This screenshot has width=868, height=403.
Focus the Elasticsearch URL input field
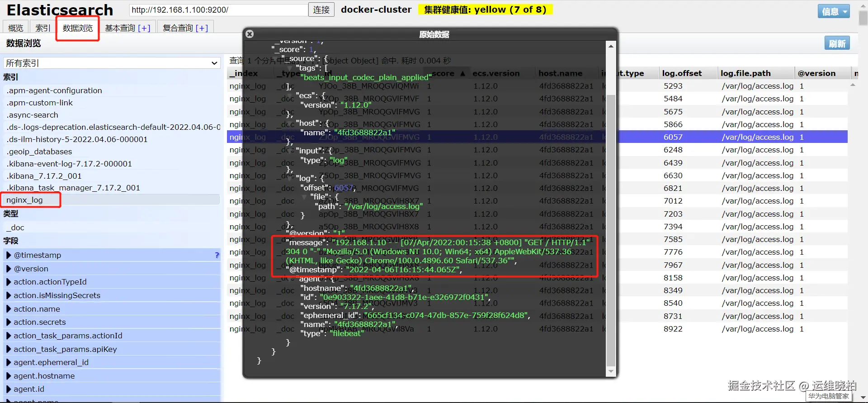(218, 9)
